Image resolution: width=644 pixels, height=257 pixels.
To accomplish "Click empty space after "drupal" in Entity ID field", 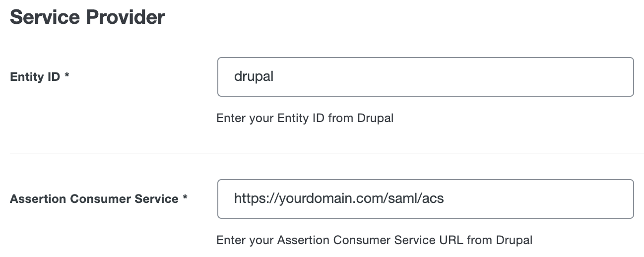I will pos(447,77).
